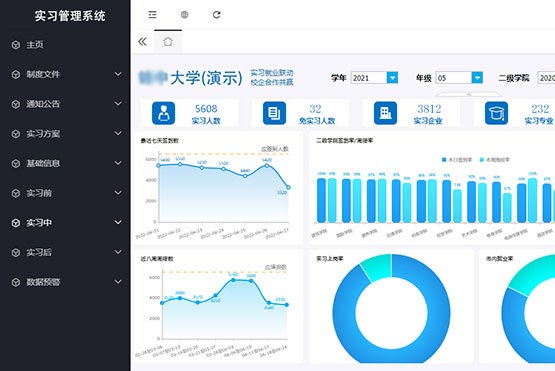Expand the 数据预警 chevron
This screenshot has height=371, width=555.
118,281
